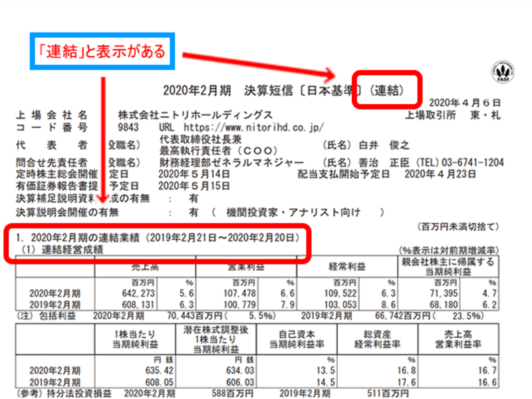Image resolution: width=532 pixels, height=399 pixels.
Task: Select ROE value 13.5
Action: pos(325,370)
